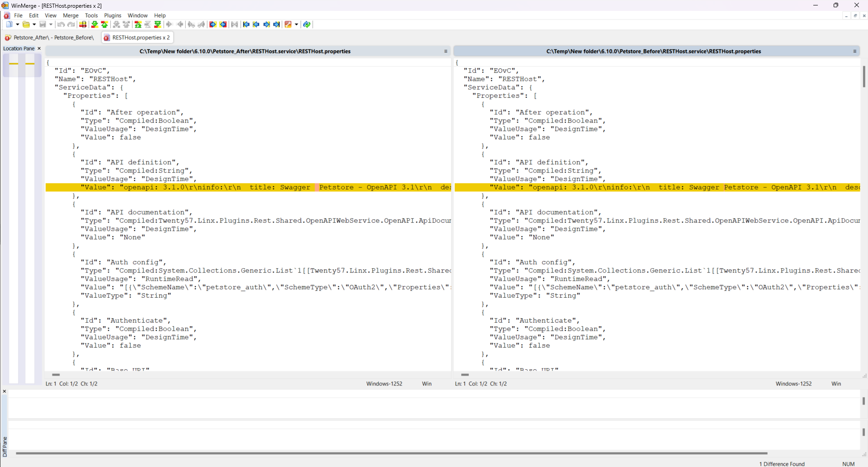Open the Edit menu

tap(34, 15)
